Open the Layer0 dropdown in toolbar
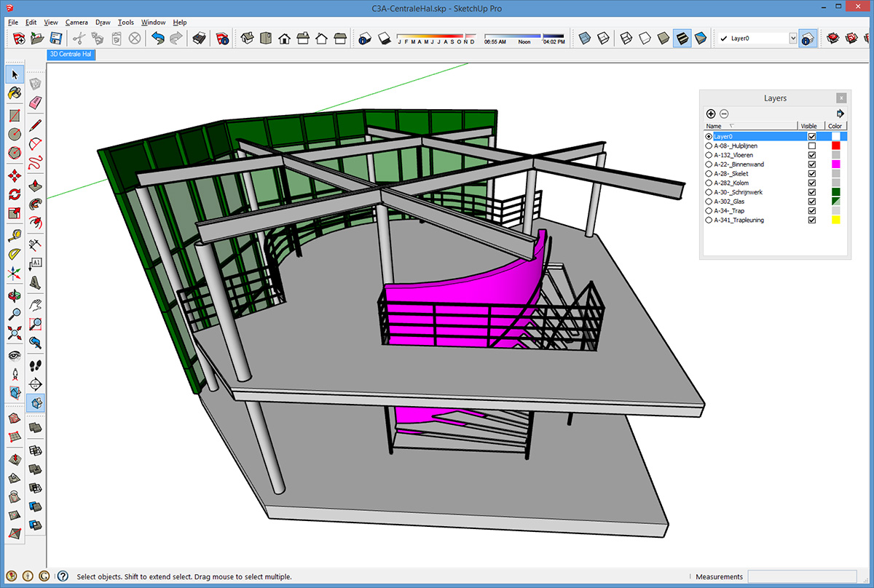 tap(793, 39)
